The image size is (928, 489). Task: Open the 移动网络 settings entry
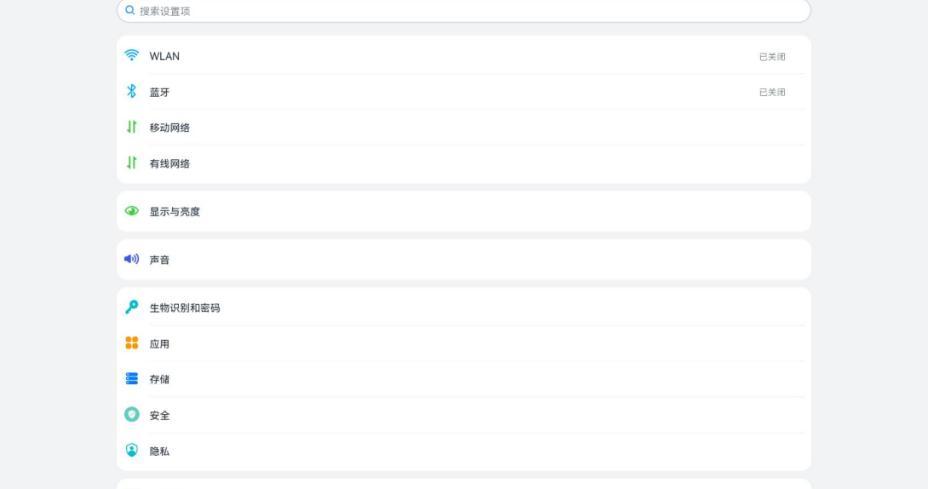click(170, 128)
